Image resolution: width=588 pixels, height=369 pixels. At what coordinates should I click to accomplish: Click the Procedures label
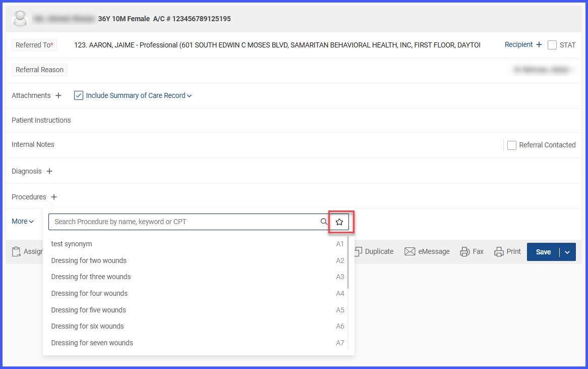coord(29,197)
